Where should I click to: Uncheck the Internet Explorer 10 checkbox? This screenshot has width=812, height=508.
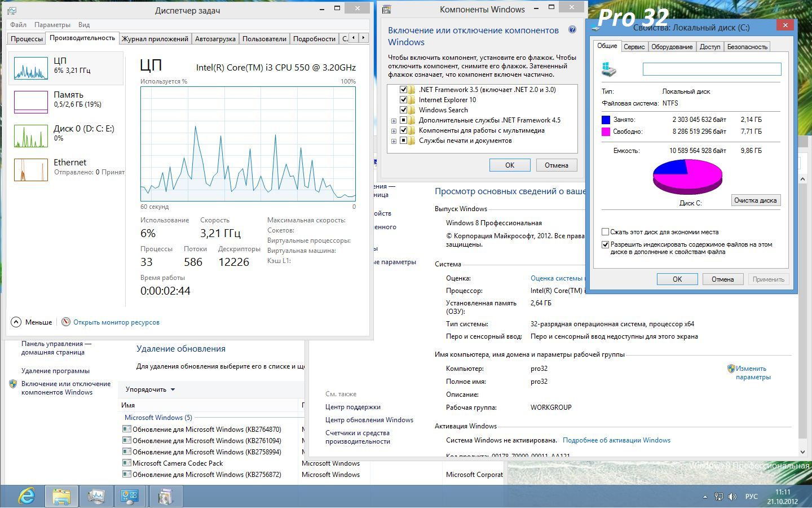403,100
